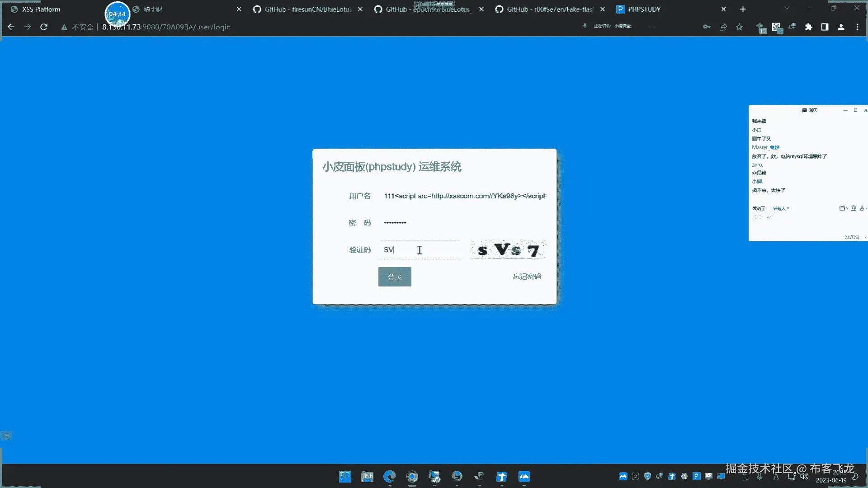This screenshot has width=868, height=488.
Task: Switch to the XSS Platform tab
Action: 41,9
